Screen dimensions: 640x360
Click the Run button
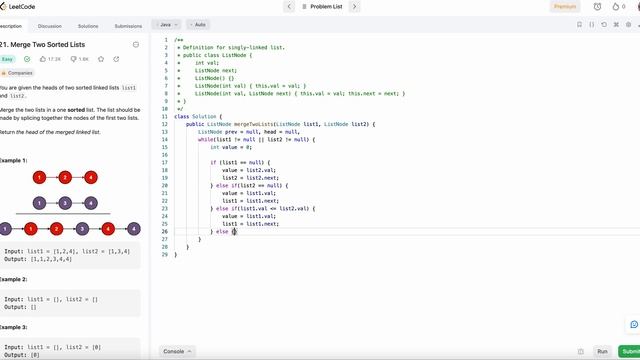click(x=602, y=351)
